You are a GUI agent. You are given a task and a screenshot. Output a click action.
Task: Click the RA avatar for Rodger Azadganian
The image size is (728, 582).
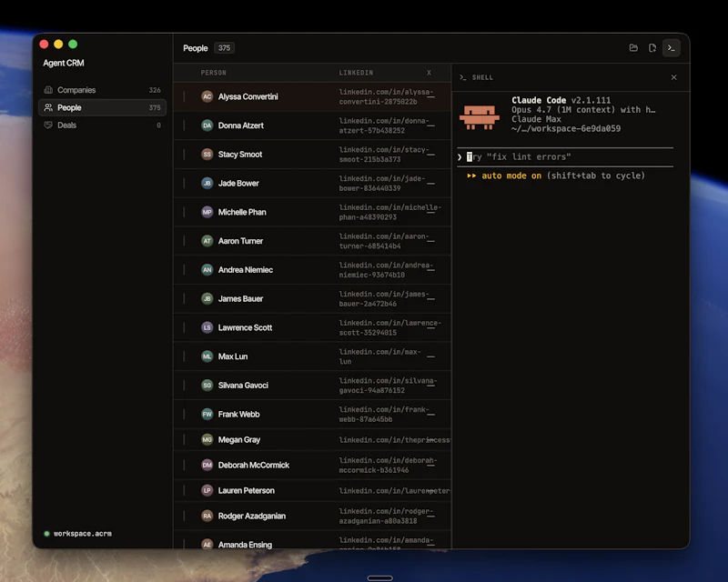pyautogui.click(x=207, y=517)
